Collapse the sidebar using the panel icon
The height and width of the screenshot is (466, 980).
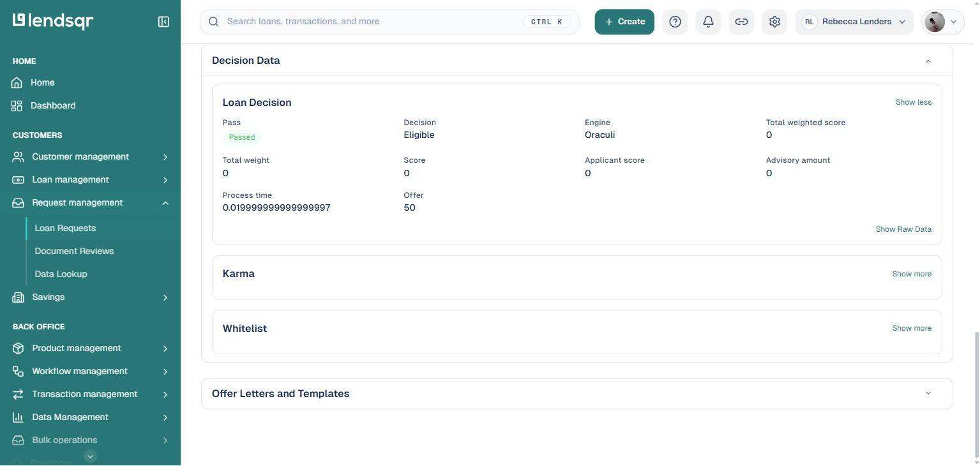163,22
